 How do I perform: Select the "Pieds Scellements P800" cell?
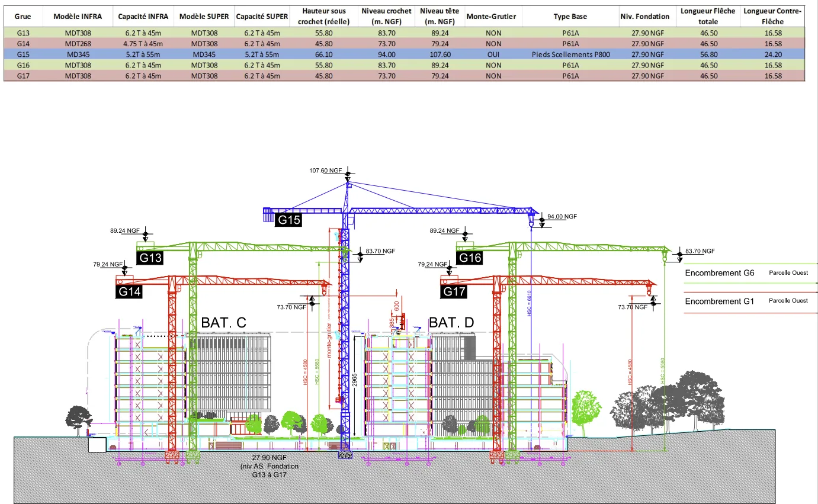click(x=570, y=54)
